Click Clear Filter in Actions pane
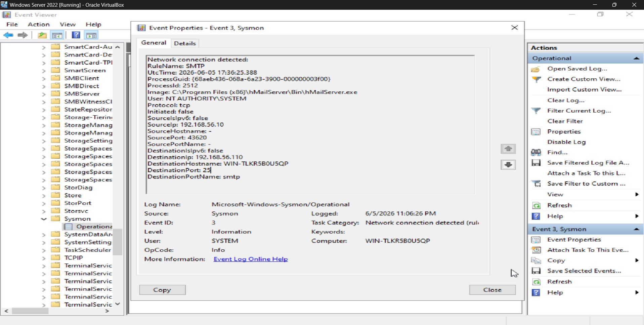The height and width of the screenshot is (325, 644). tap(565, 121)
